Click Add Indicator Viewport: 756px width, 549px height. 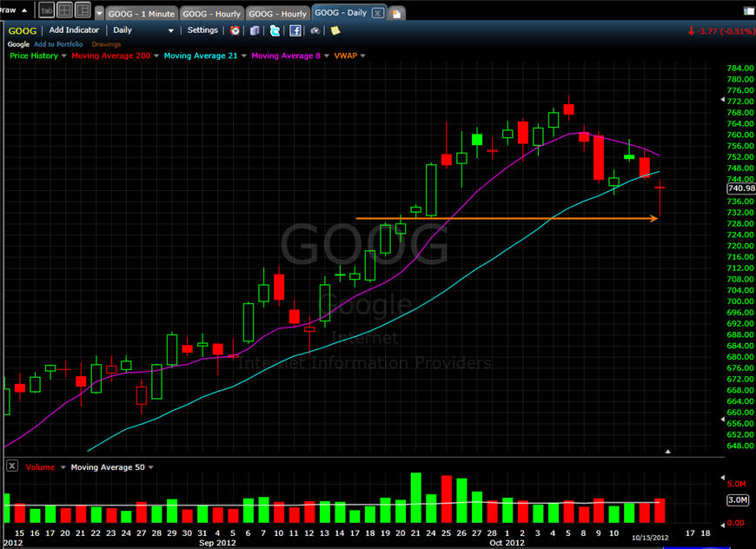[74, 30]
